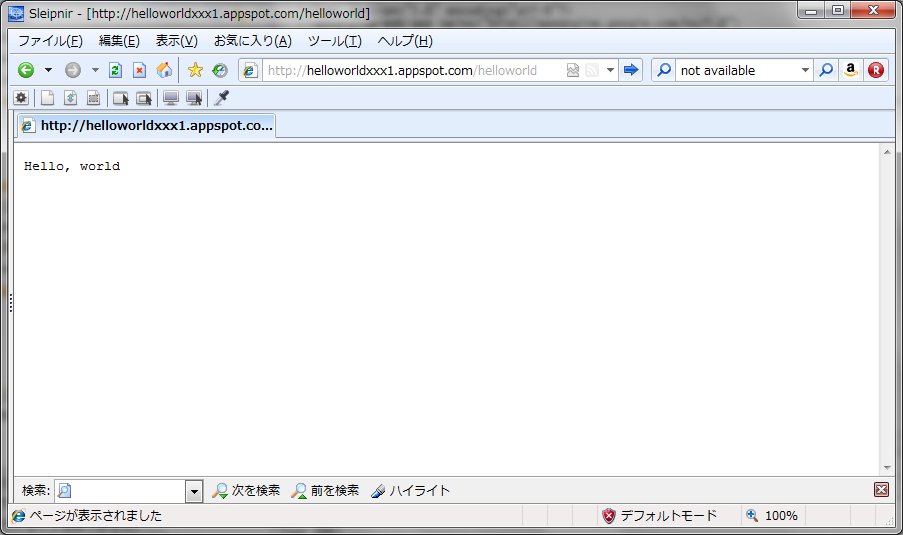Click the page with dashed selection icon
Viewport: 903px width, 535px height.
(93, 98)
